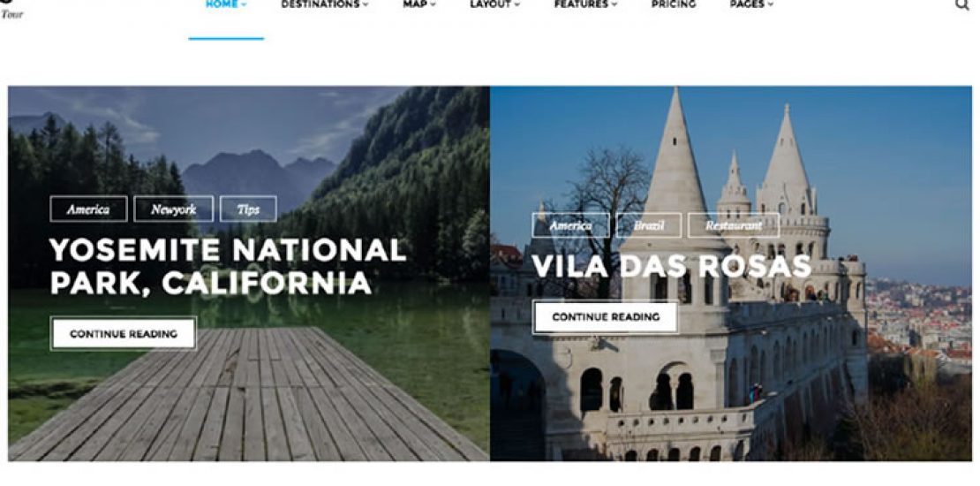Select the America tag on Yosemite post
The image size is (980, 486).
(x=88, y=209)
